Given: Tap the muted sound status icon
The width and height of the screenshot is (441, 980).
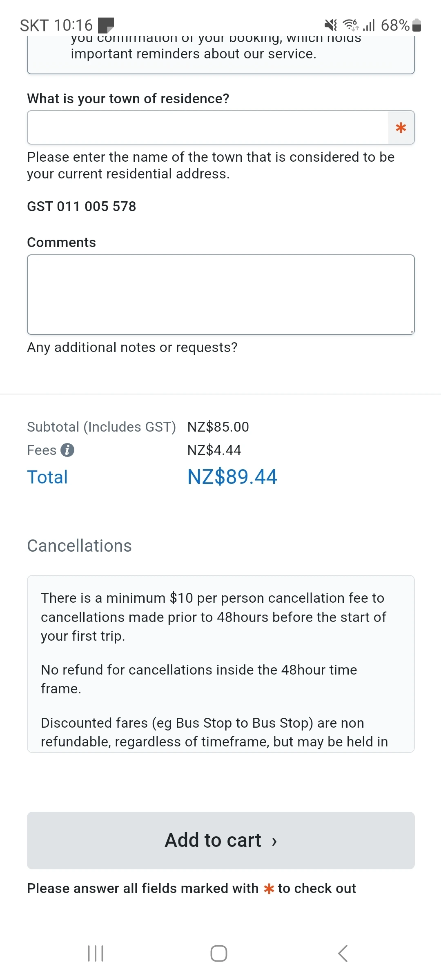Looking at the screenshot, I should pyautogui.click(x=331, y=25).
